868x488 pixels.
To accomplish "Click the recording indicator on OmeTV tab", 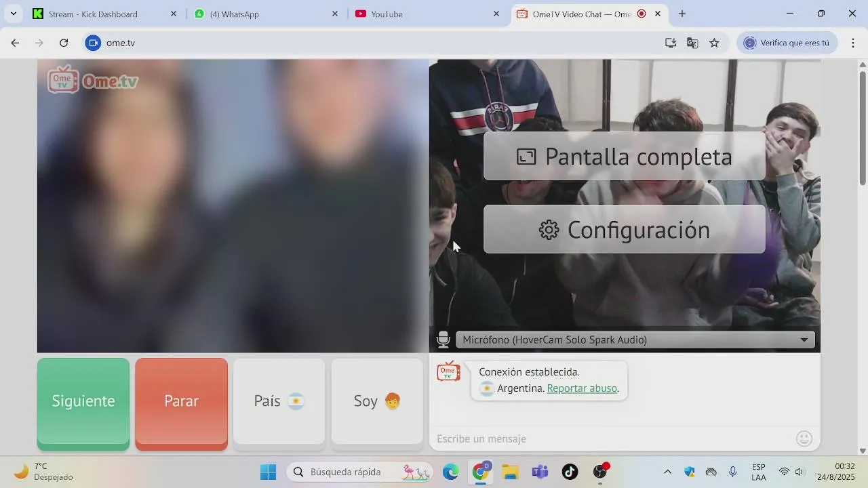I will [x=642, y=14].
